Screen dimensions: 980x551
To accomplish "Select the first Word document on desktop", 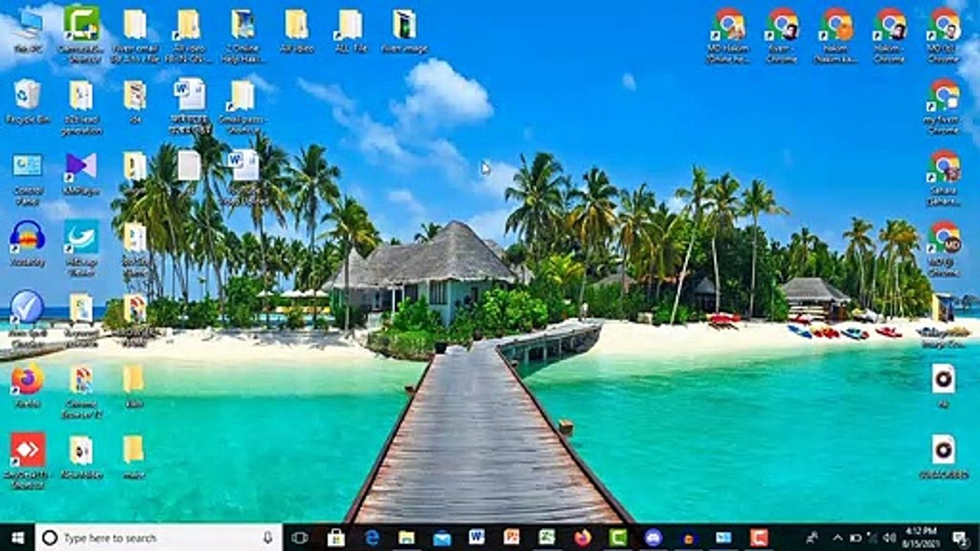I will click(189, 106).
